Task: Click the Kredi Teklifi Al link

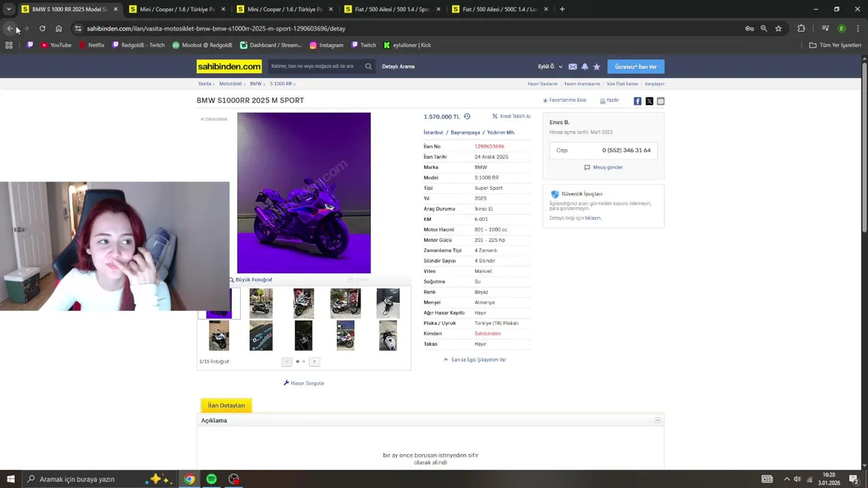Action: coord(511,117)
